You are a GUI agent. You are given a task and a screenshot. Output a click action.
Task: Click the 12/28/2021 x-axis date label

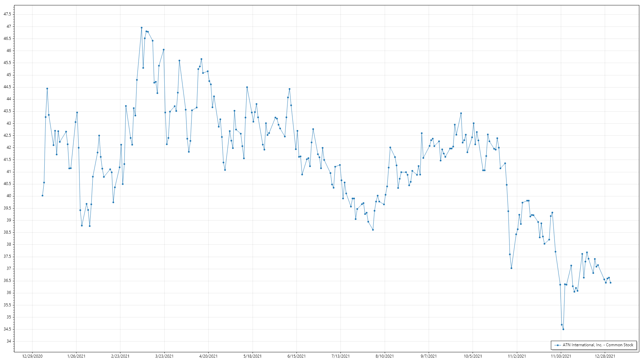click(x=605, y=356)
